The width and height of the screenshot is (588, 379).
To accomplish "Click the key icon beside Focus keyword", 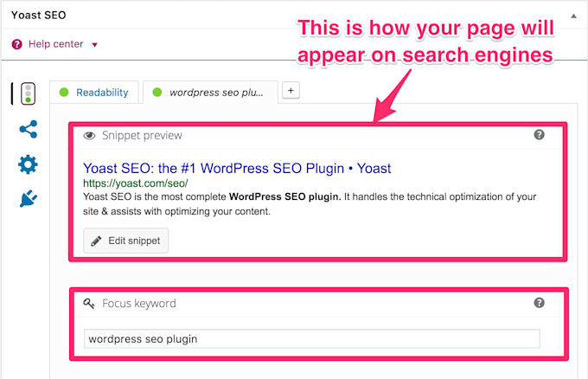I will [89, 304].
